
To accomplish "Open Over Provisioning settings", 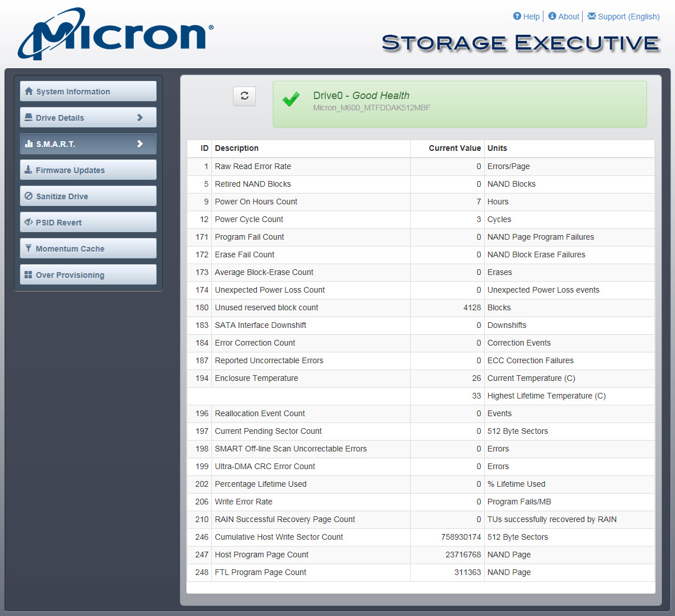I will click(x=88, y=275).
